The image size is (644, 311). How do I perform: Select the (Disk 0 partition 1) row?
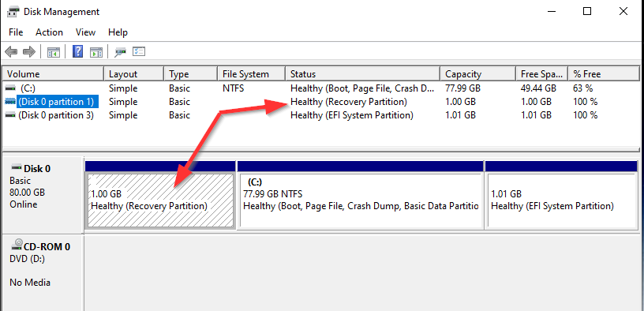(321, 102)
